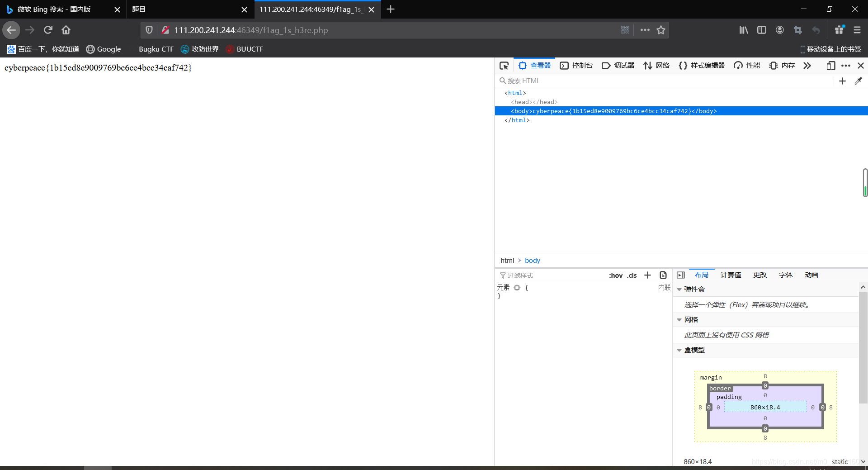Show insecure connection site information
This screenshot has width=868, height=470.
point(165,30)
